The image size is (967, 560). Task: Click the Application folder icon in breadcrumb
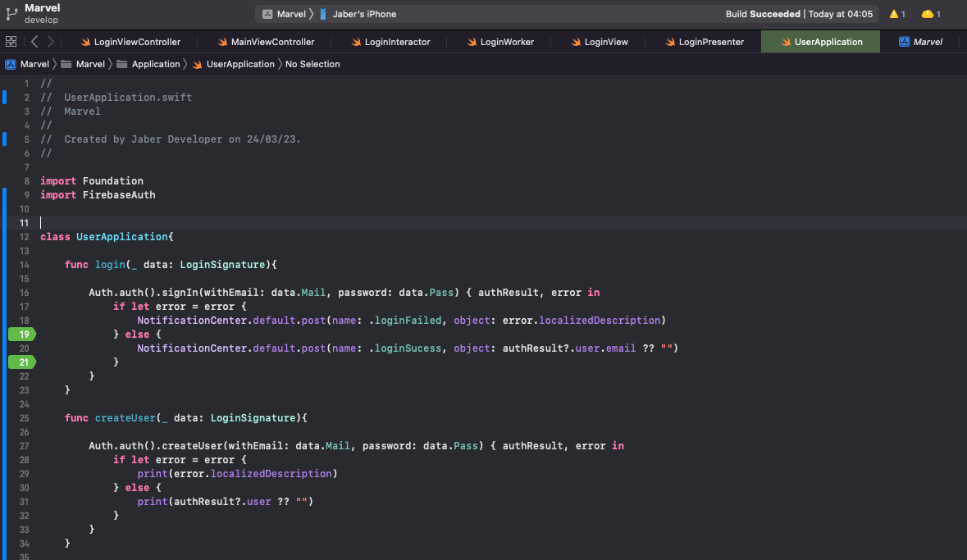pos(122,64)
